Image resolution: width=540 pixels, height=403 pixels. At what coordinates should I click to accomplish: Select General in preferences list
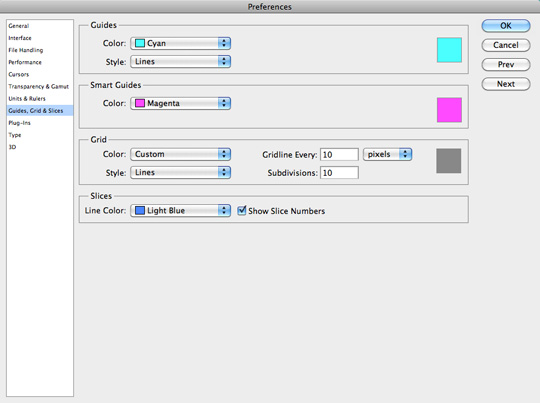point(19,26)
